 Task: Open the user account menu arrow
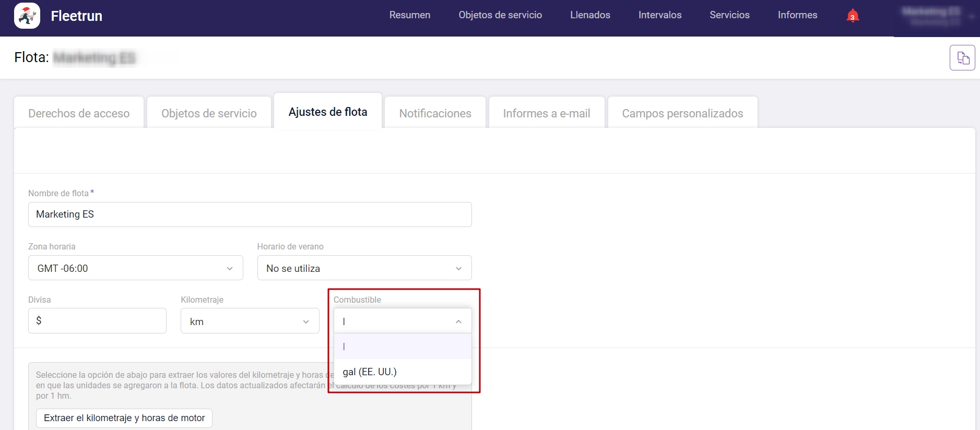[x=971, y=17]
